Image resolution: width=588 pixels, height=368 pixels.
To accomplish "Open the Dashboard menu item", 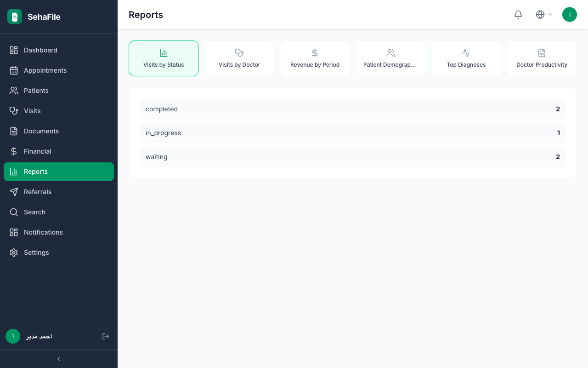I will (x=59, y=50).
